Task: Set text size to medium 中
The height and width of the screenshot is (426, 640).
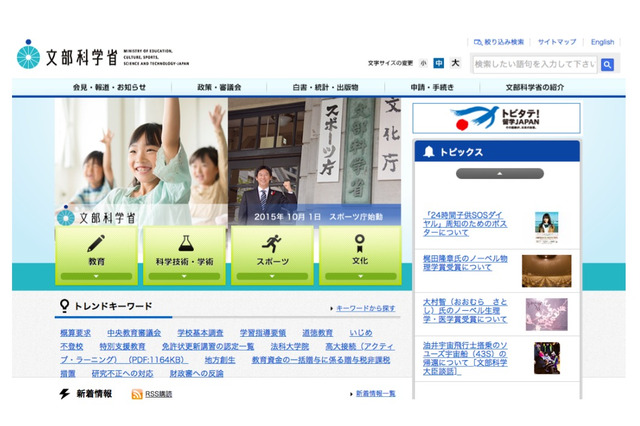Action: click(x=439, y=63)
